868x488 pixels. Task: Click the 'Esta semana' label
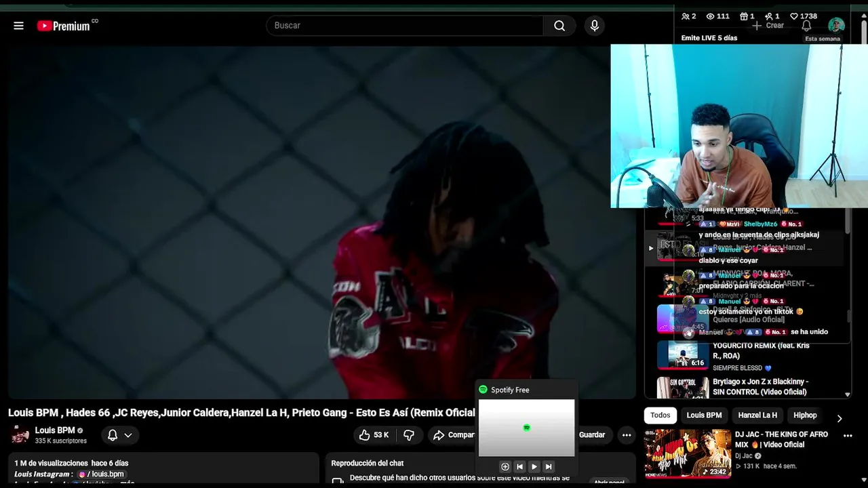pos(823,39)
